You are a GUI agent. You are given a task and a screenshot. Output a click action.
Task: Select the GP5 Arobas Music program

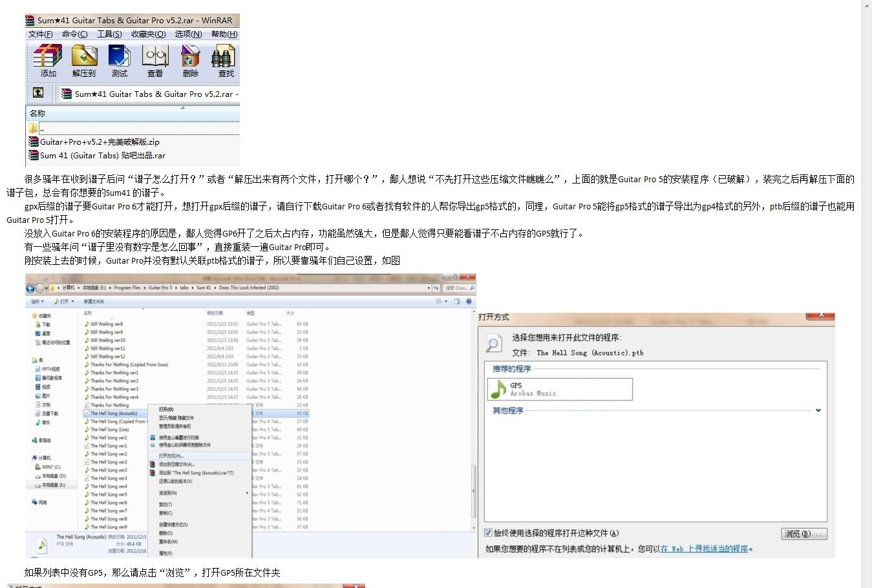pos(561,389)
